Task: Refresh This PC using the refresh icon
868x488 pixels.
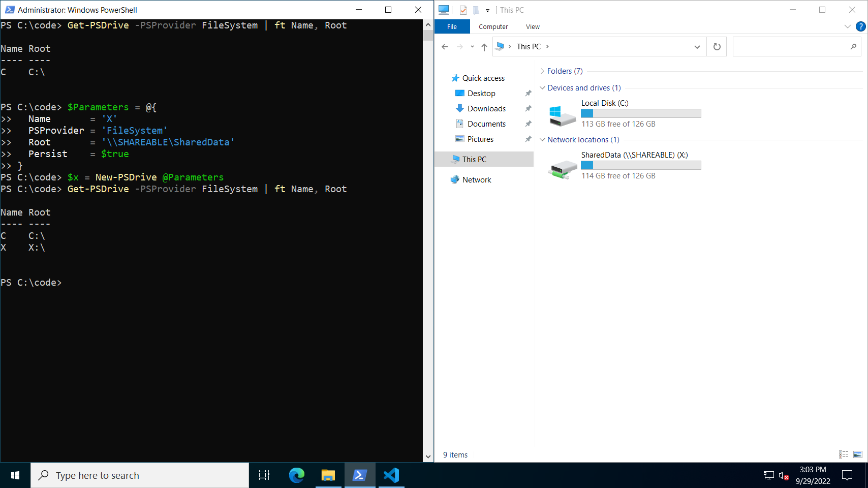Action: click(x=717, y=46)
